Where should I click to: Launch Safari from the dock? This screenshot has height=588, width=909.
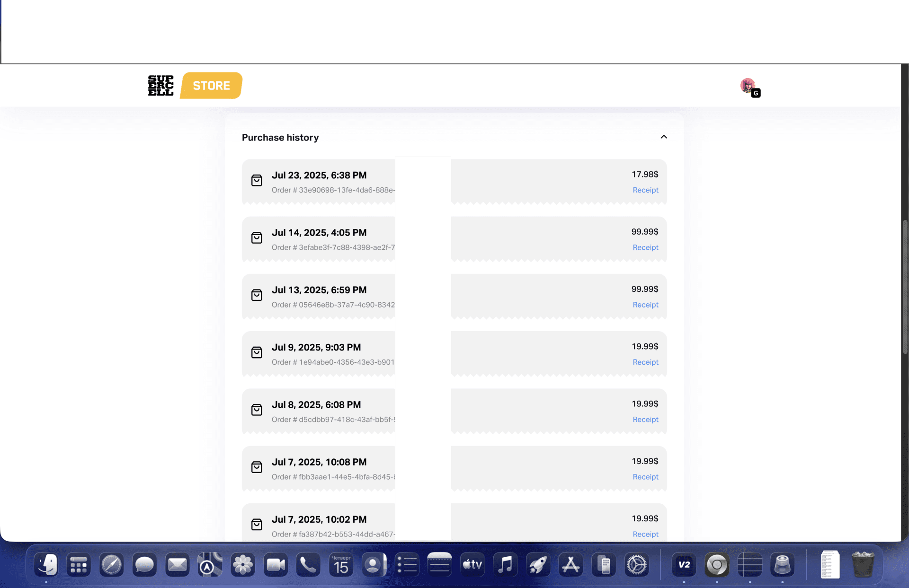click(112, 565)
